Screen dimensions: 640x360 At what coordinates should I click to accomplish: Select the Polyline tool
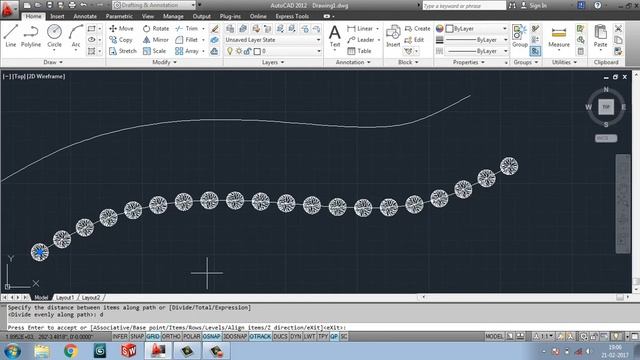(x=31, y=36)
